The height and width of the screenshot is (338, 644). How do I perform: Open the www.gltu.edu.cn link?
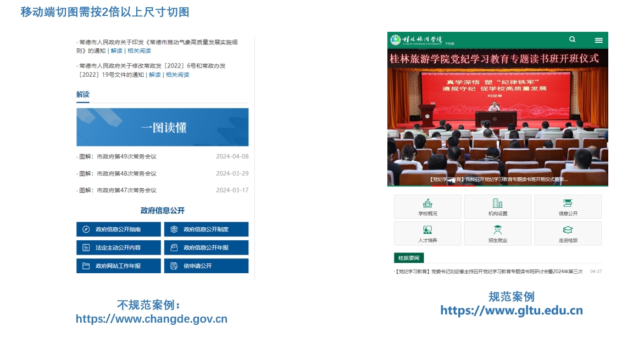pos(511,311)
